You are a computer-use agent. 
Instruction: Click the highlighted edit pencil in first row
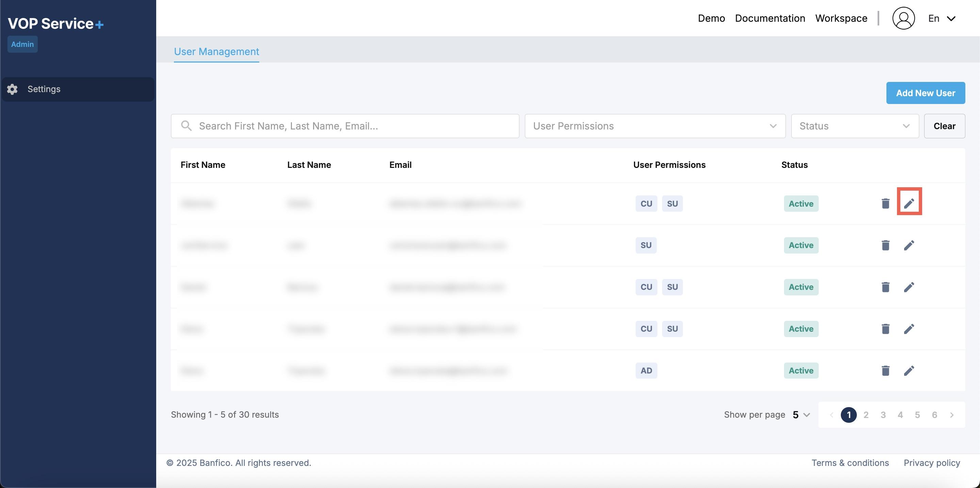[x=909, y=203]
